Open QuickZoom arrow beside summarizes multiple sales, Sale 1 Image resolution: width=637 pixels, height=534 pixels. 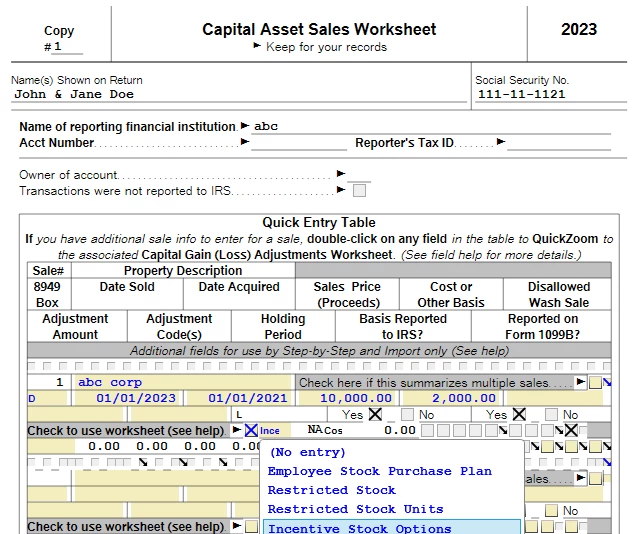pyautogui.click(x=607, y=382)
